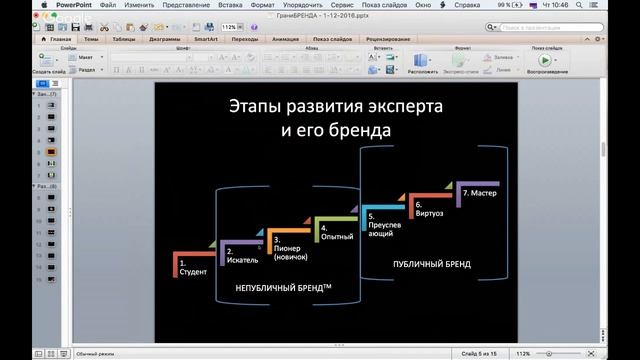Click the '7. Мастер' step on slide
The width and height of the screenshot is (640, 360).
pyautogui.click(x=480, y=193)
